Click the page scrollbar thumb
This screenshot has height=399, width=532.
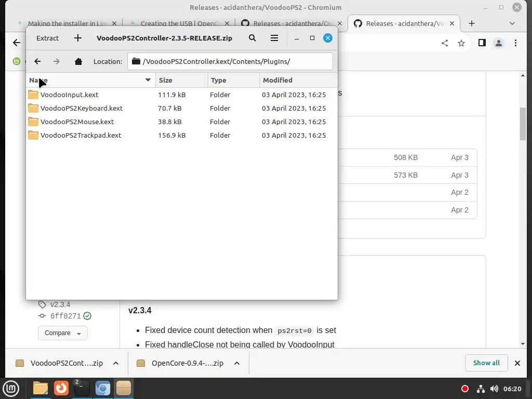tap(523, 124)
